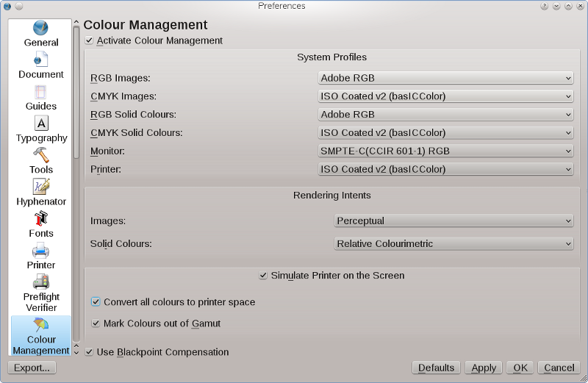Open the Guides preferences icon

[x=41, y=92]
